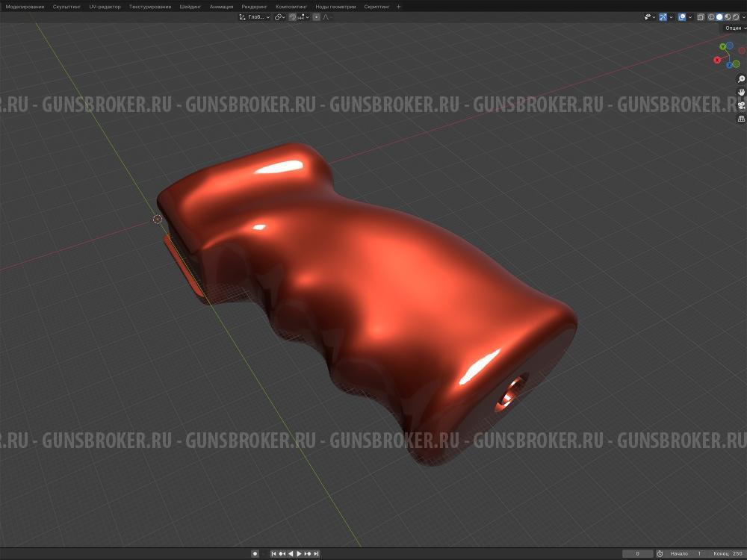Viewport: 747px width, 560px height.
Task: Click the Конец end frame field
Action: 728,554
